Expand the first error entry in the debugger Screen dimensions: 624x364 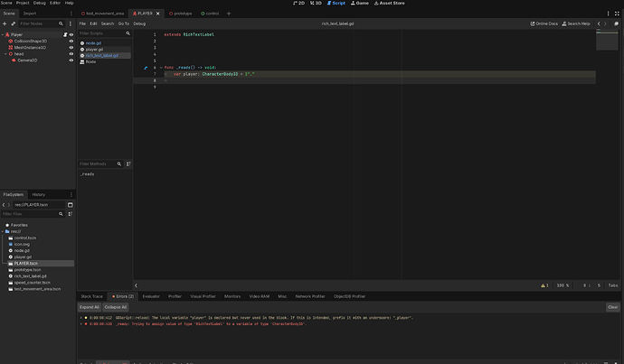coord(81,318)
